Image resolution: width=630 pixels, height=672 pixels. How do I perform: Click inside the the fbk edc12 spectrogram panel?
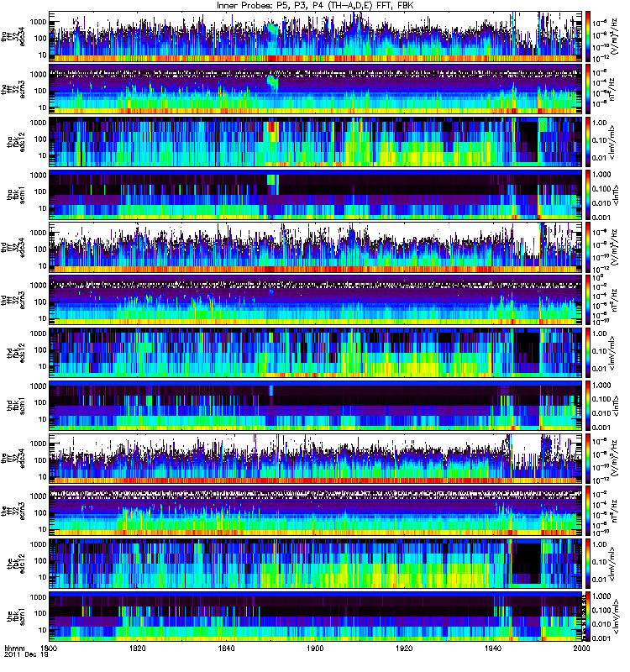pos(316,564)
